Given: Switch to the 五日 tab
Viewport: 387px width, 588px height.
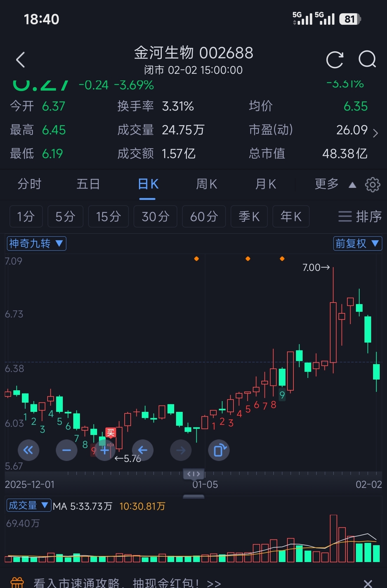Looking at the screenshot, I should coord(88,184).
